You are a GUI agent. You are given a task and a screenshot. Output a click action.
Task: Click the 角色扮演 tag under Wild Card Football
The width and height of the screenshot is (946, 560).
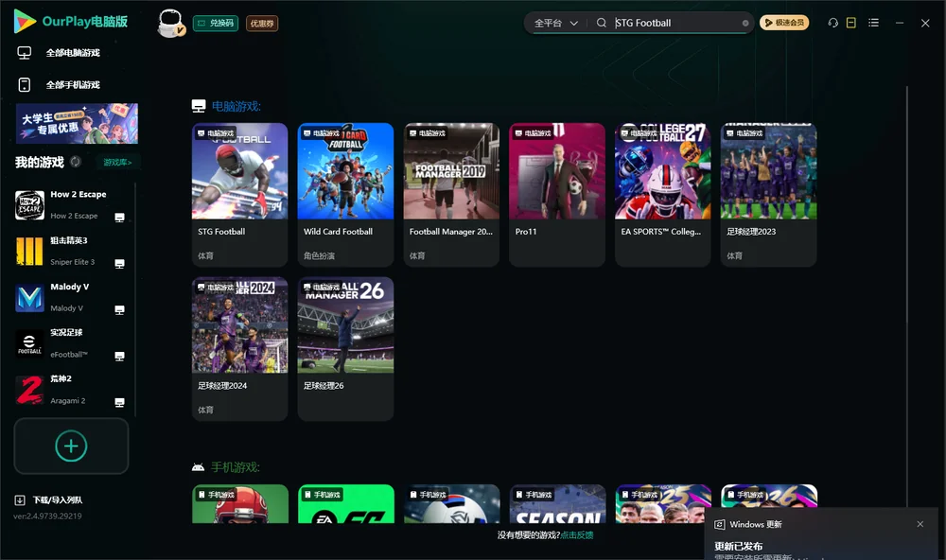(319, 255)
